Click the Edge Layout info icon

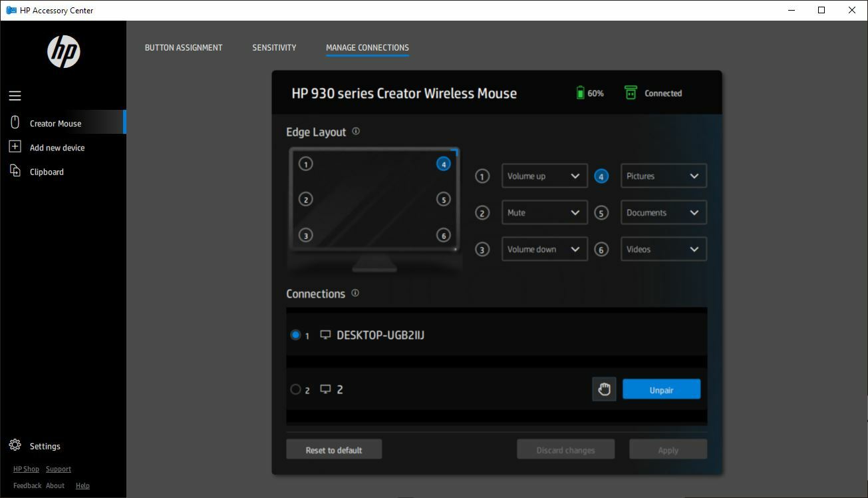(355, 131)
